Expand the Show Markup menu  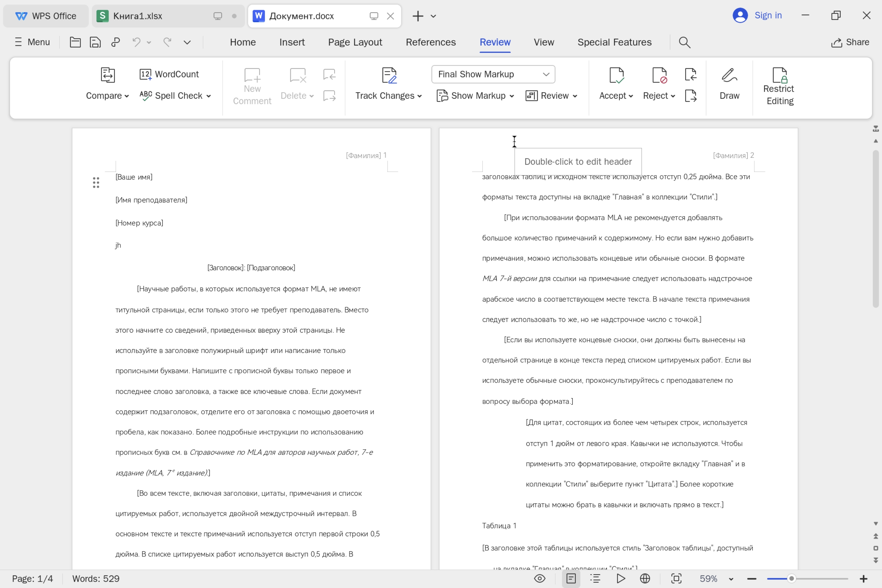click(x=475, y=96)
